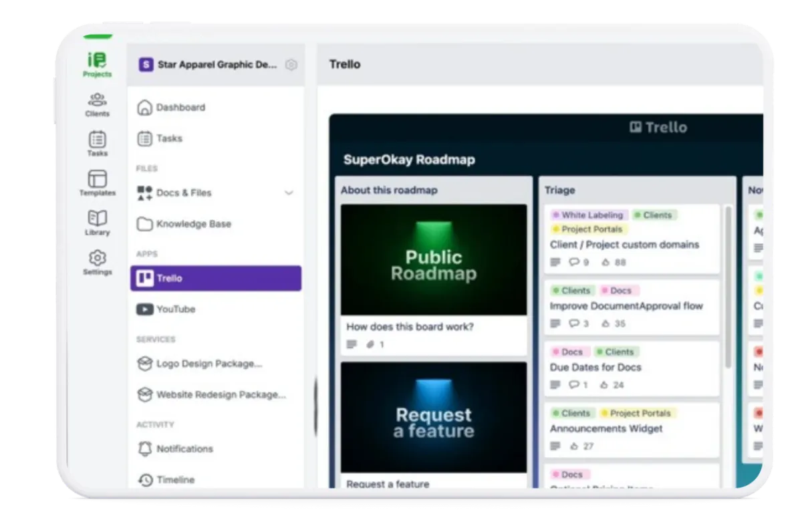This screenshot has height=532, width=802.
Task: Open the Logo Design Package service
Action: [x=216, y=364]
